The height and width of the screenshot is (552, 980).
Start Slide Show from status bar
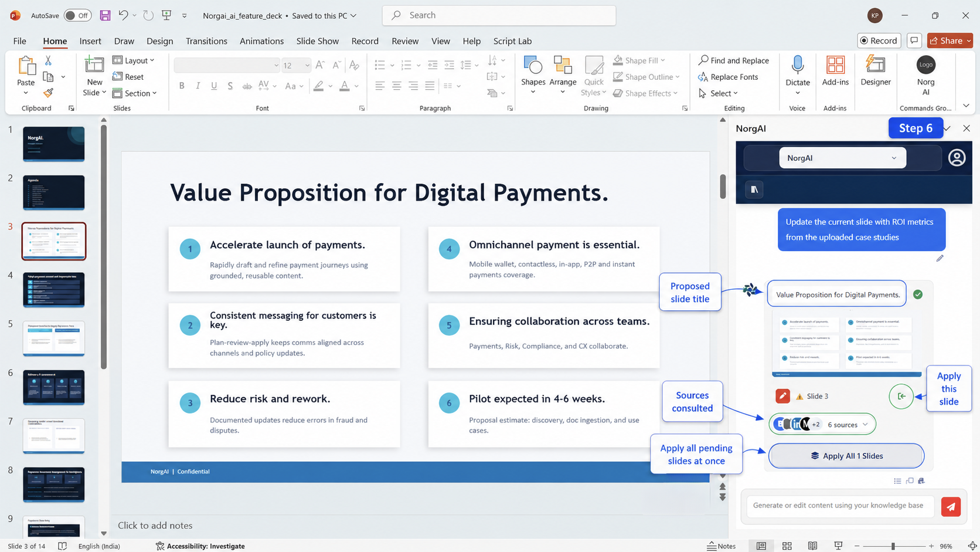click(838, 546)
